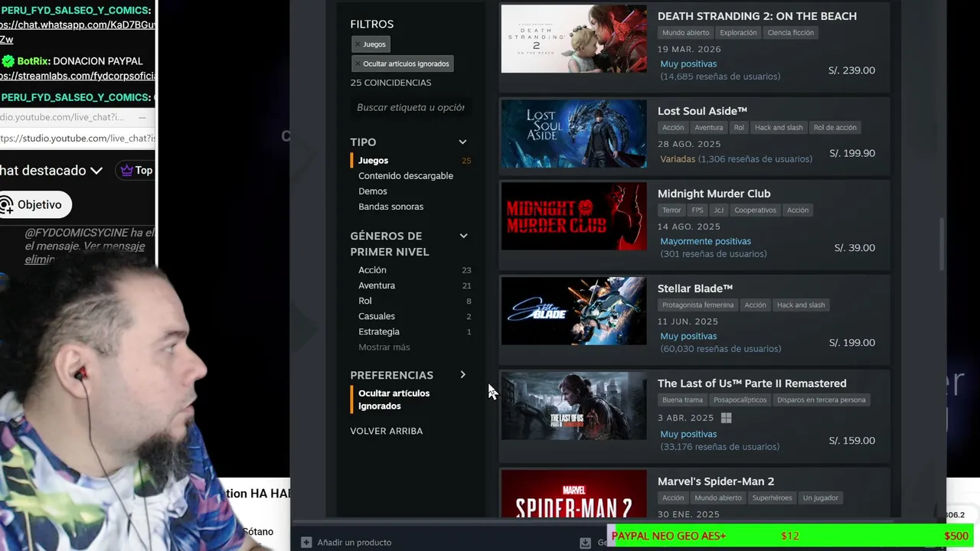The image size is (980, 551).
Task: Click Lost Soul Aside's Aventura tag
Action: click(x=708, y=128)
